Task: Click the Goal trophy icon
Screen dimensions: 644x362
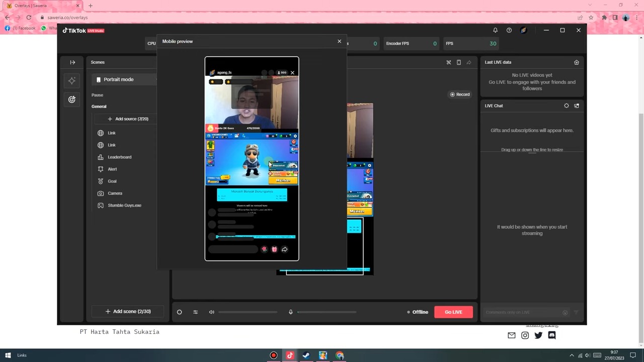Action: (x=101, y=181)
